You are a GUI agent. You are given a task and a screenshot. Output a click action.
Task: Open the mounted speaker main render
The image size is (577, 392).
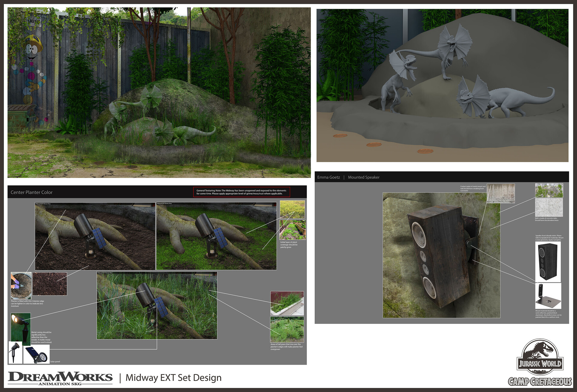[x=441, y=255]
